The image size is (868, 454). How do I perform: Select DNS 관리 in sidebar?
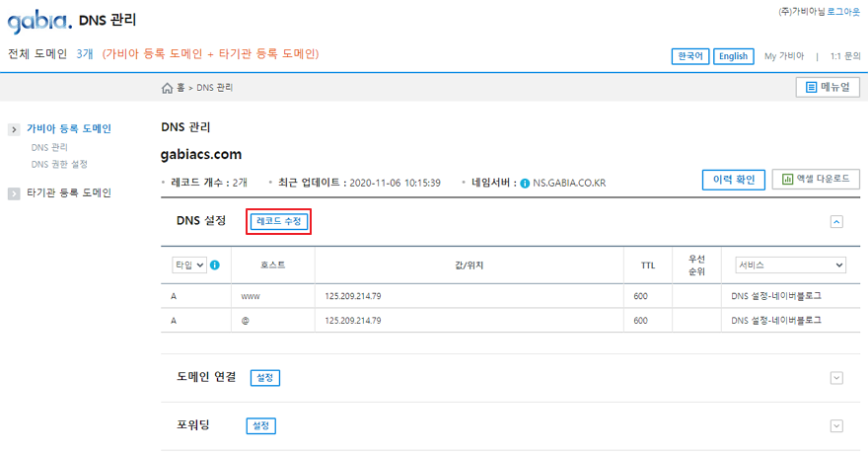click(49, 148)
